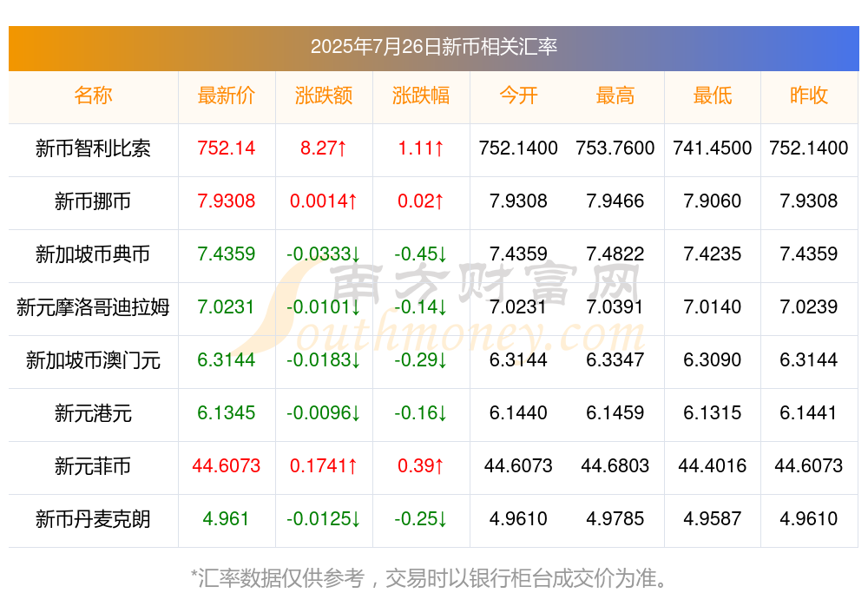Click the low value 7.4235
Screen dimensions: 868x606
(713, 254)
